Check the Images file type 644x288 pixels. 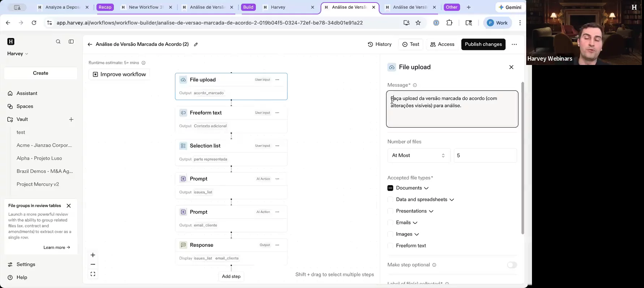coord(390,234)
